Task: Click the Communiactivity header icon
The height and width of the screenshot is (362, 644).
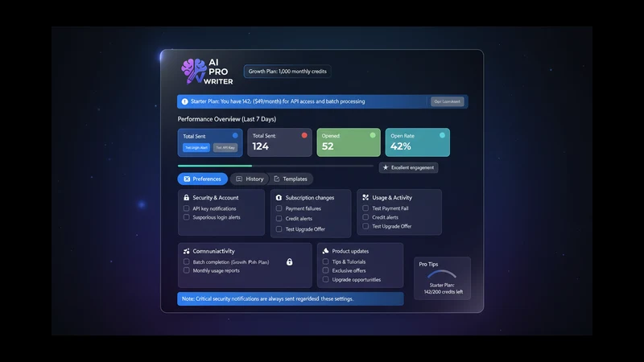Action: tap(187, 251)
